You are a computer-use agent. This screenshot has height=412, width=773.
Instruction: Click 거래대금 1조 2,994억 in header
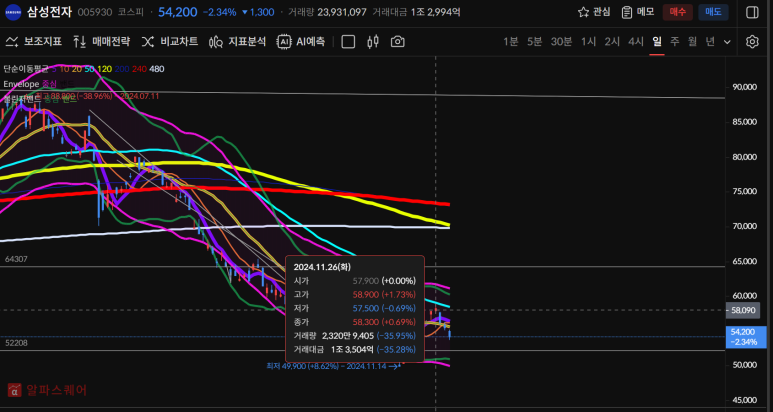[417, 12]
